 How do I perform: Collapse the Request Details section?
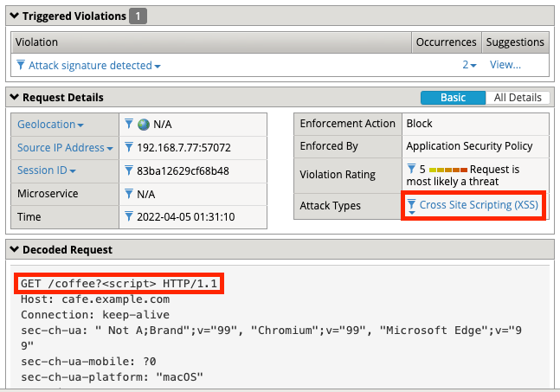point(15,98)
